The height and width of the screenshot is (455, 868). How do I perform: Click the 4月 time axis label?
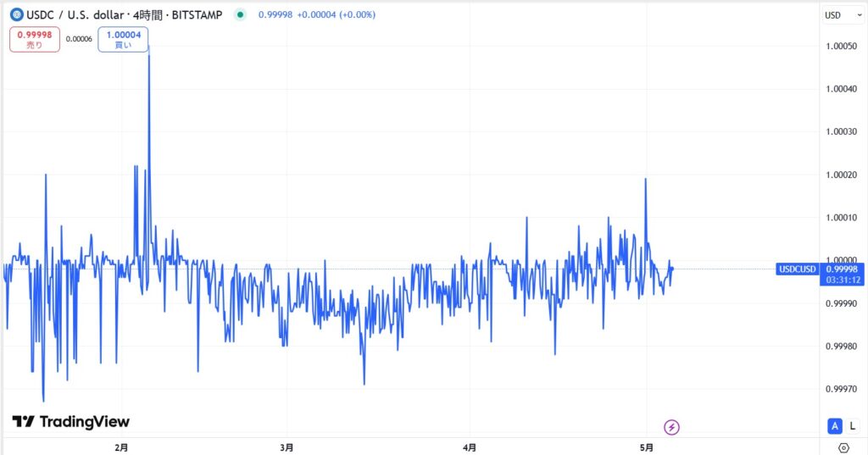click(469, 447)
